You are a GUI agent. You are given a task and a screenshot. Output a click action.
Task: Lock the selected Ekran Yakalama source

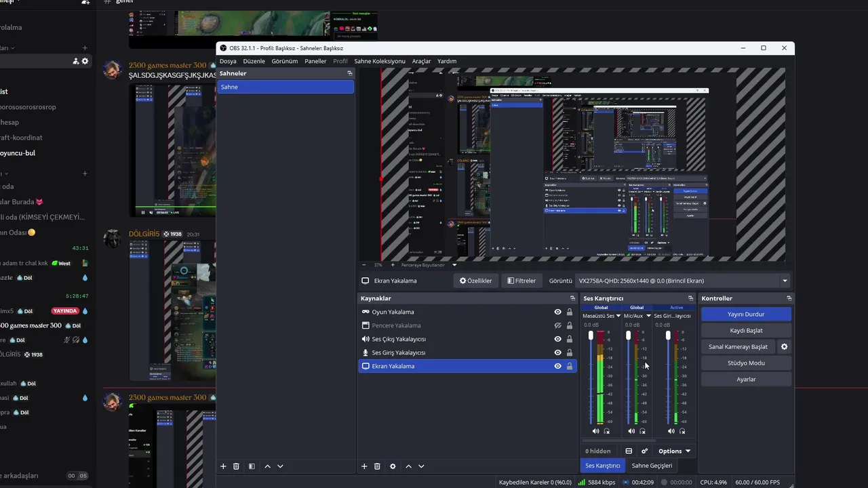[x=570, y=366]
